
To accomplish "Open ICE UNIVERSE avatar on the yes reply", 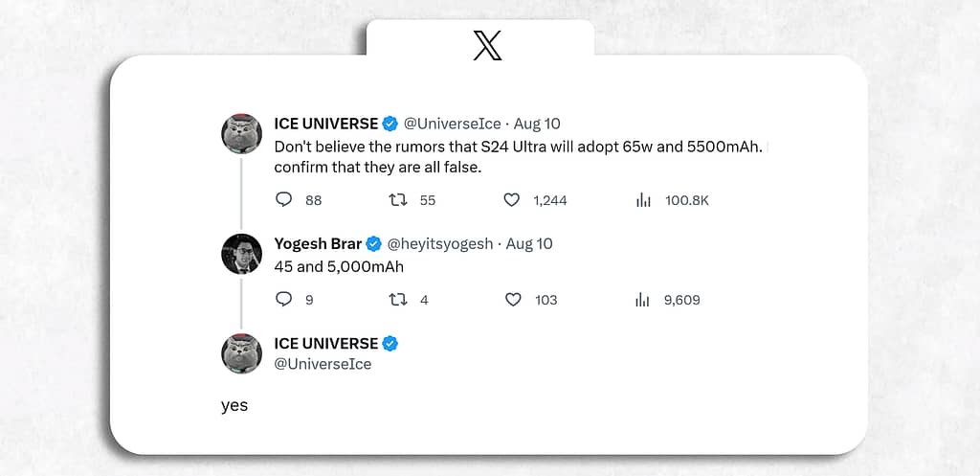I will (241, 353).
